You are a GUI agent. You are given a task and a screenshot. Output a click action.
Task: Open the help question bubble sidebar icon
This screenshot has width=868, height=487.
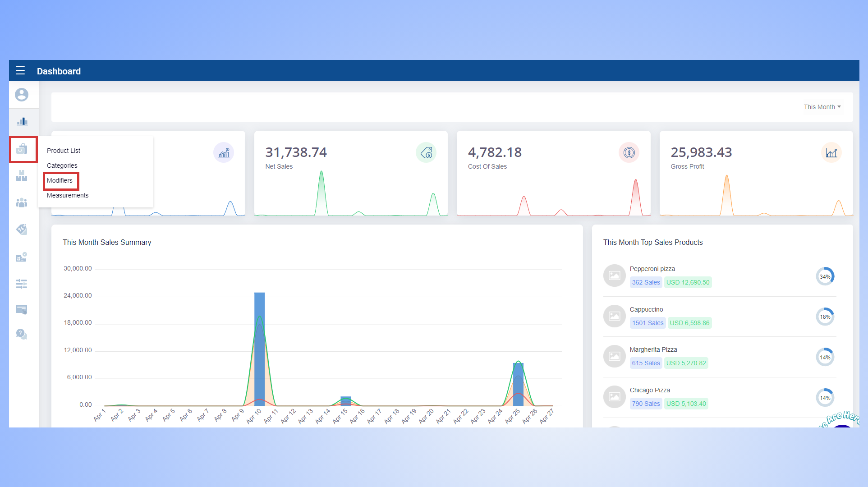coord(22,334)
